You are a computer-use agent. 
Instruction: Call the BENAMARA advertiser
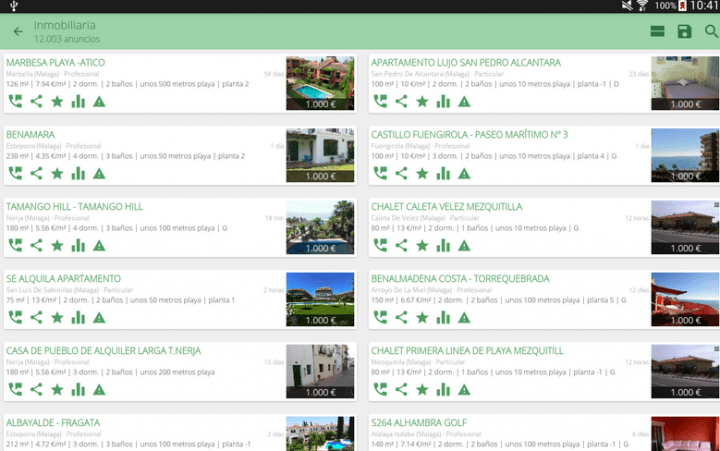[x=15, y=173]
